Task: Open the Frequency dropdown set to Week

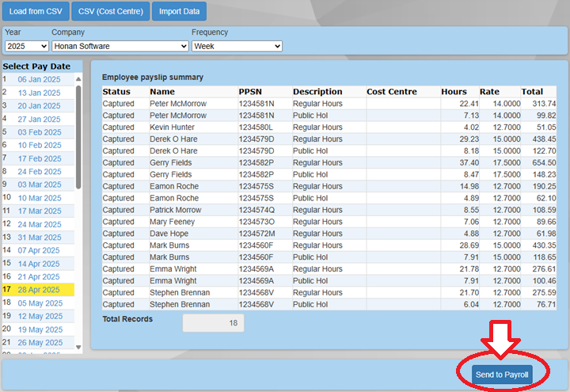Action: (x=237, y=47)
